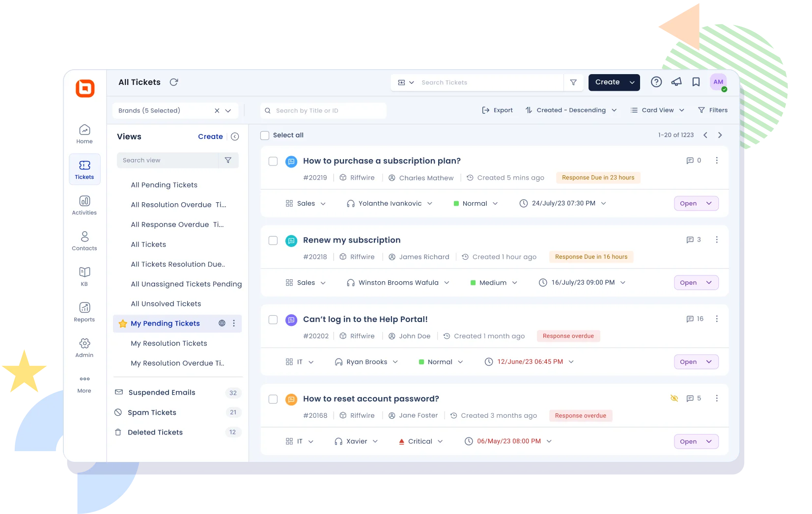Expand the Create button dropdown arrow
812x514 pixels.
coord(632,82)
